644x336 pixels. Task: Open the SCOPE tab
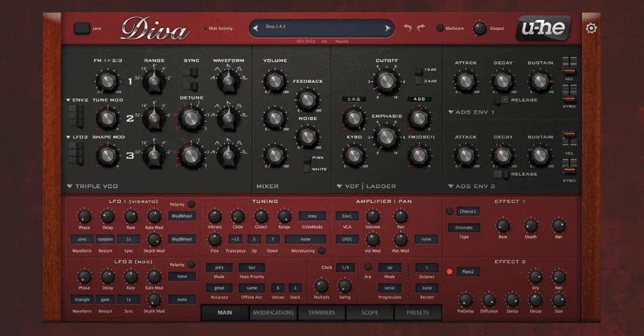click(x=370, y=312)
